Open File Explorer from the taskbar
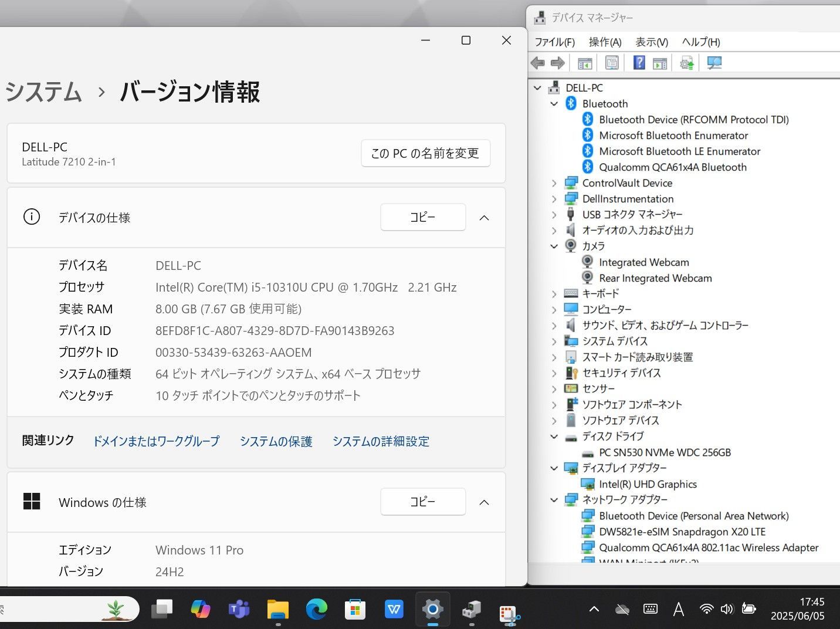Image resolution: width=840 pixels, height=629 pixels. (x=277, y=610)
